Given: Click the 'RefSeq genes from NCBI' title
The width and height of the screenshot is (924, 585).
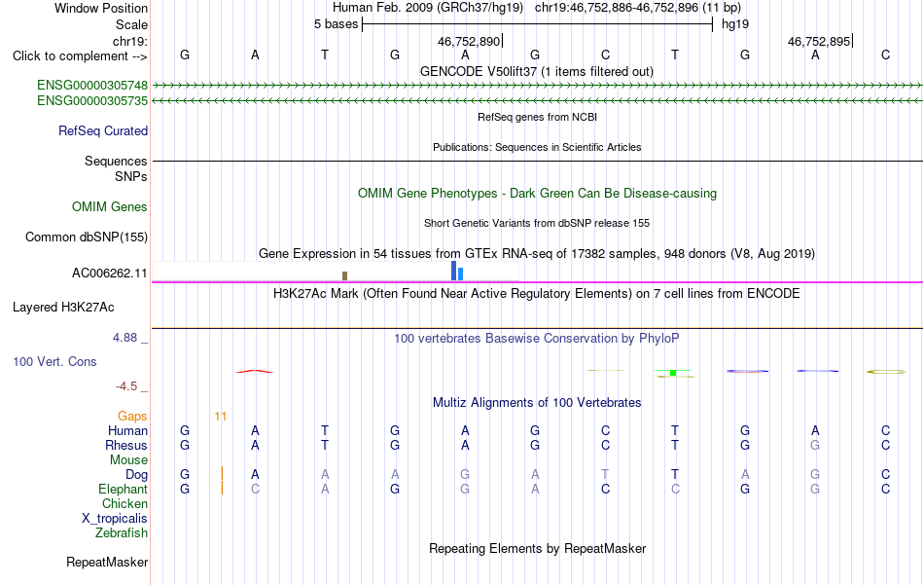Looking at the screenshot, I should pos(537,117).
